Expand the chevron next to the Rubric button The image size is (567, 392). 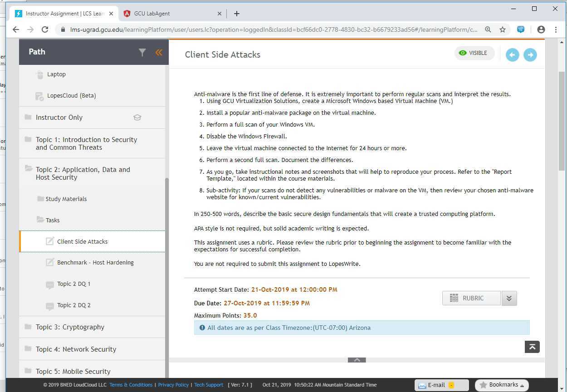pos(509,298)
